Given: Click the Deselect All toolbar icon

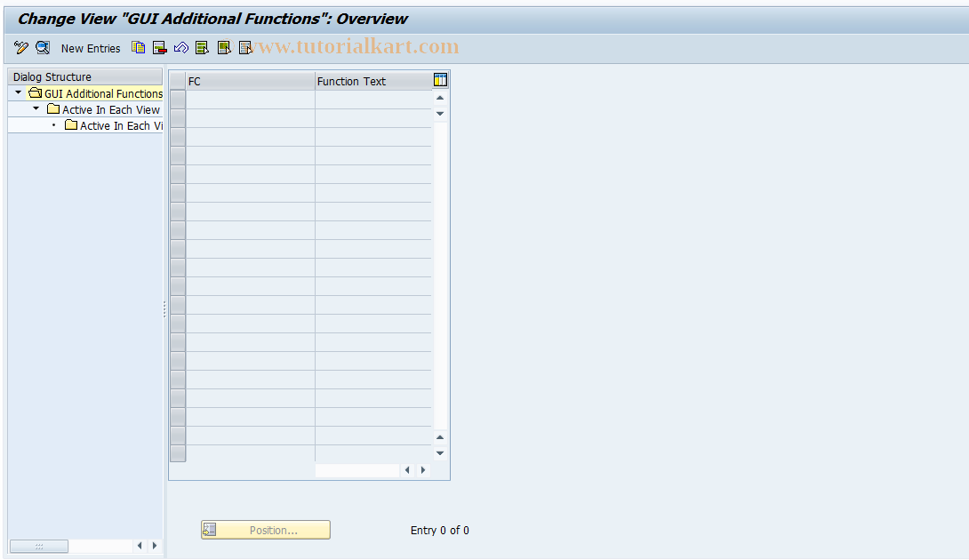Looking at the screenshot, I should [x=245, y=48].
